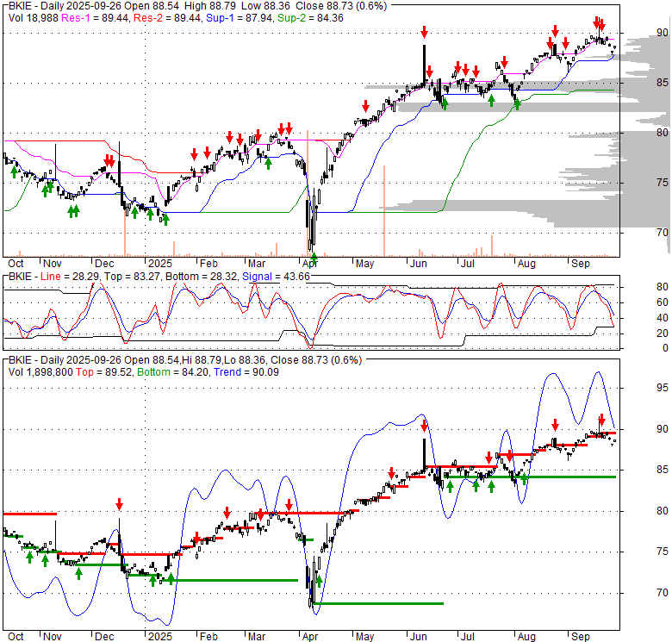Click the 20 level on oscillator scale
The width and height of the screenshot is (672, 642).
click(x=663, y=333)
